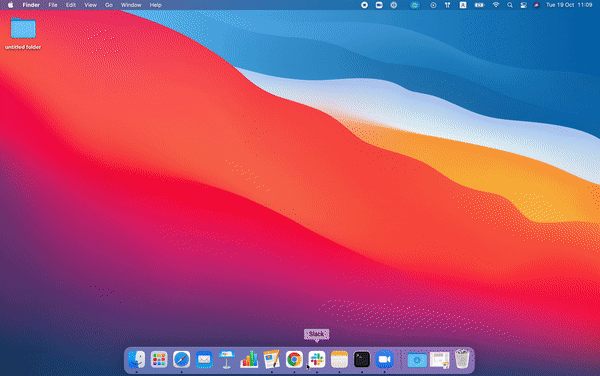This screenshot has width=600, height=376.
Task: Open Google Chrome from the Dock
Action: coord(294,360)
